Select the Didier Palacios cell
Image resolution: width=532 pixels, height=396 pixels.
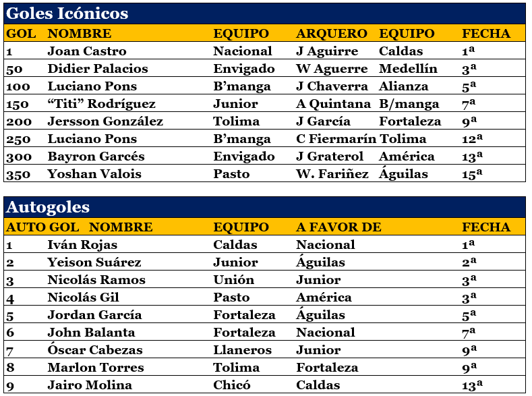(x=98, y=69)
